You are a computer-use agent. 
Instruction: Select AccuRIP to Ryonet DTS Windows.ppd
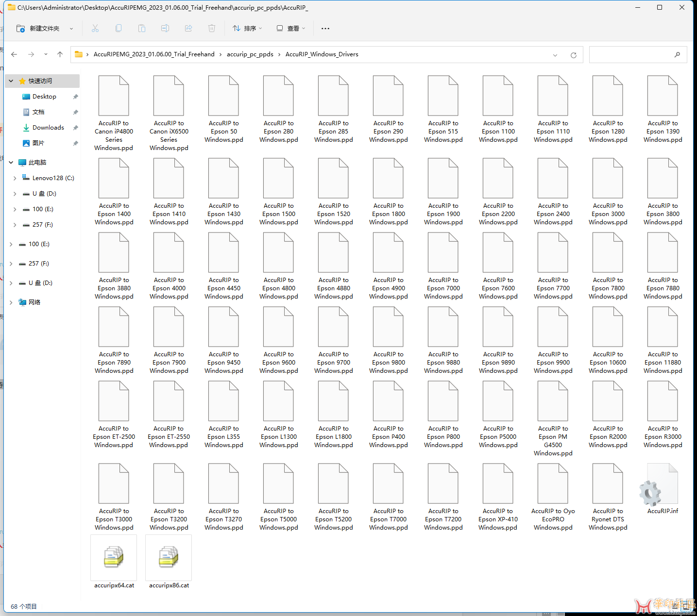point(608,497)
